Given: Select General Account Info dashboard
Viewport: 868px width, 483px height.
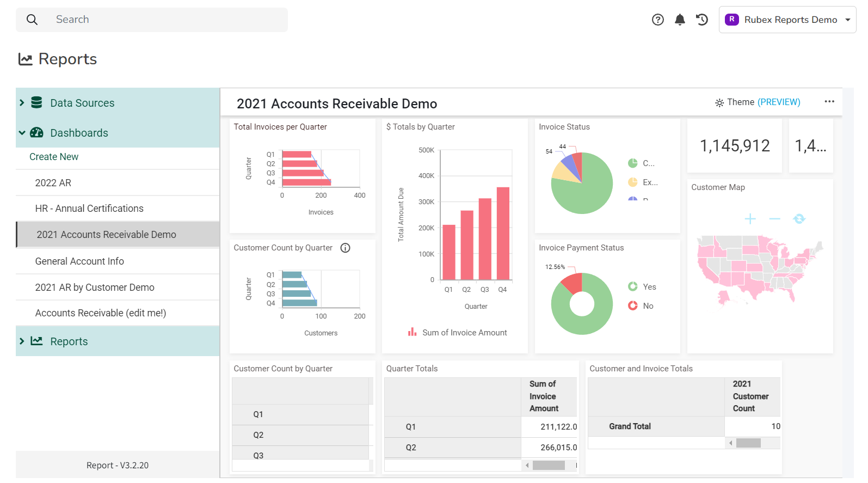Looking at the screenshot, I should (x=79, y=261).
